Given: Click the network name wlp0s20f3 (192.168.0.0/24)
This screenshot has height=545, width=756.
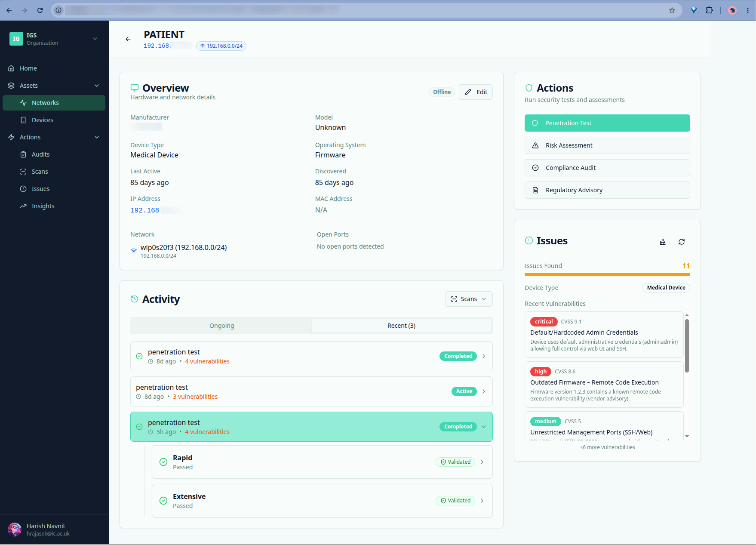Looking at the screenshot, I should pyautogui.click(x=184, y=247).
